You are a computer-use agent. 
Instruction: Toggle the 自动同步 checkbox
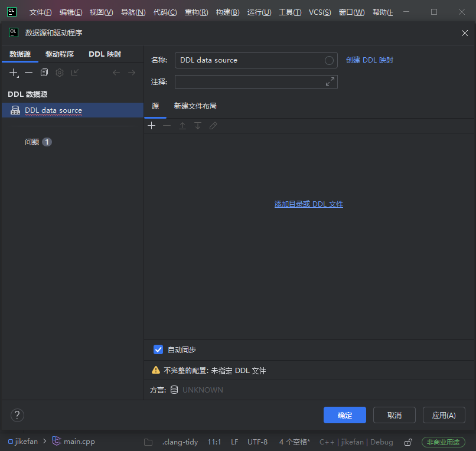[x=158, y=349]
